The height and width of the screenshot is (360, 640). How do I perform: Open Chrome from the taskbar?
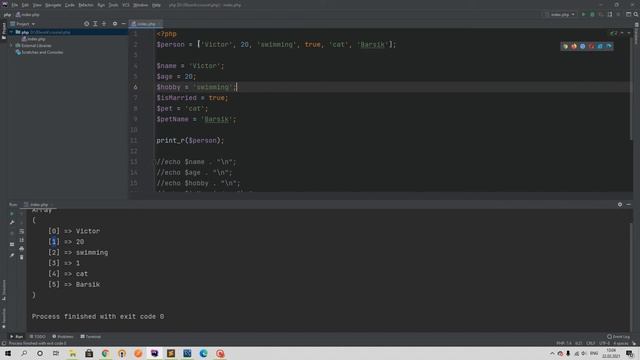coord(105,353)
